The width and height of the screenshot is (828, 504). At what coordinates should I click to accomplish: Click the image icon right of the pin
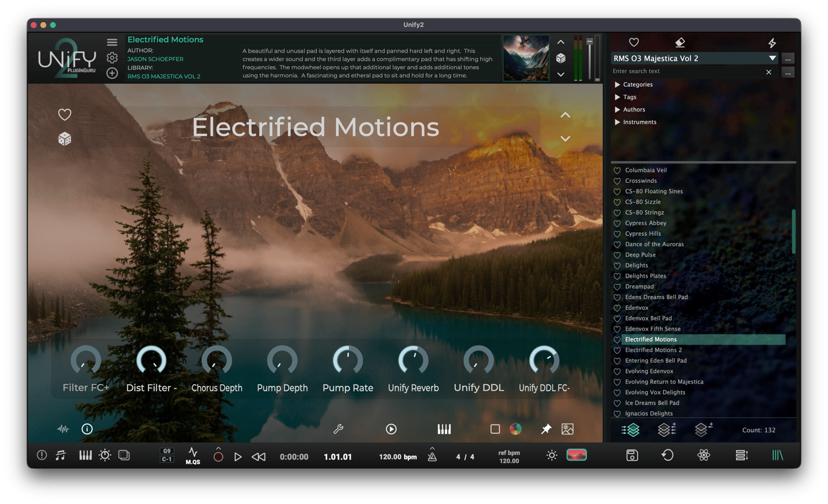tap(567, 429)
